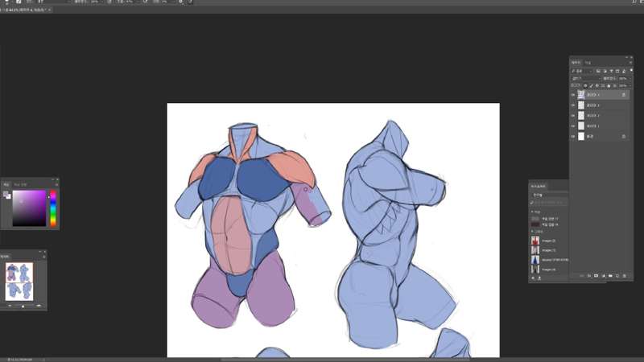This screenshot has height=362, width=644.
Task: Filter layers by type layer icon
Action: 611,71
